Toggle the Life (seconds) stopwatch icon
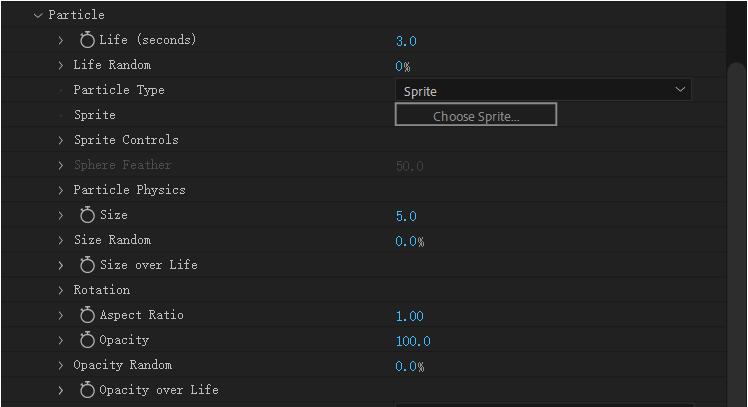Image resolution: width=748 pixels, height=407 pixels. point(87,40)
